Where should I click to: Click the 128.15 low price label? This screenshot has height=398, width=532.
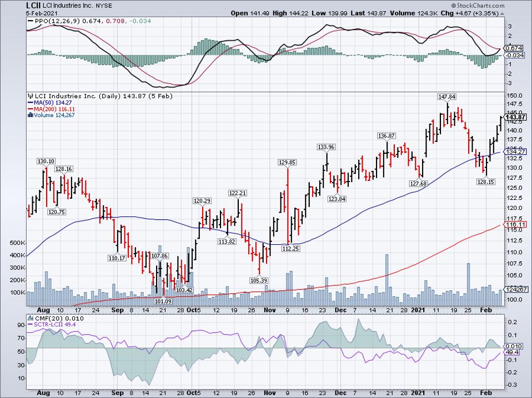[x=486, y=182]
